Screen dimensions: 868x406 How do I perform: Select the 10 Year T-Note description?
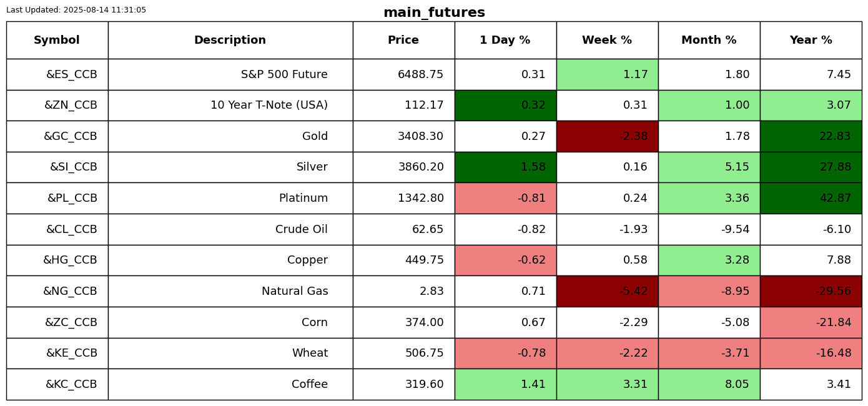230,105
